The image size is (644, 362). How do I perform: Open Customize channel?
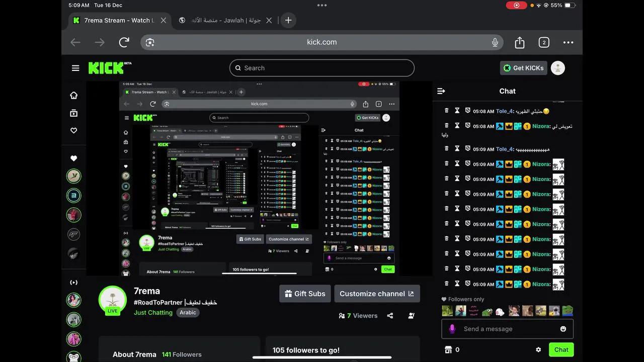[377, 294]
